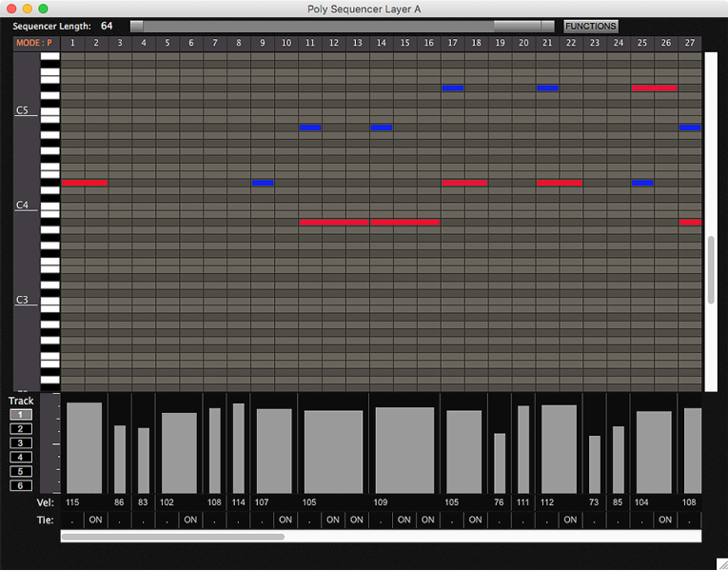Click the Sequencer Length value 64
The width and height of the screenshot is (728, 571).
(x=107, y=27)
